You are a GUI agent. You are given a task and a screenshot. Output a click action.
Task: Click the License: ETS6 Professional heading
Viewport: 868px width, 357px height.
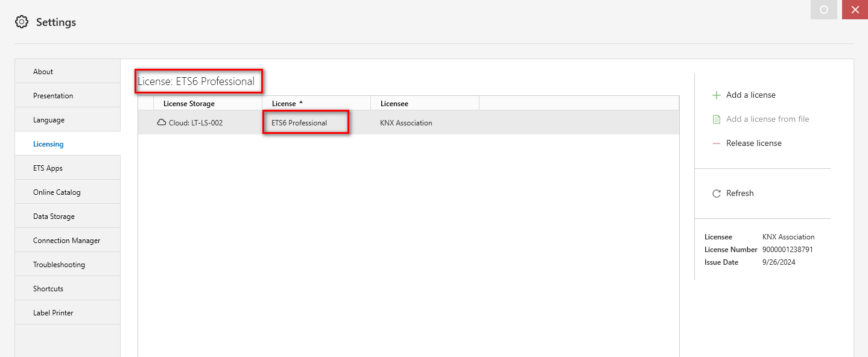[196, 81]
